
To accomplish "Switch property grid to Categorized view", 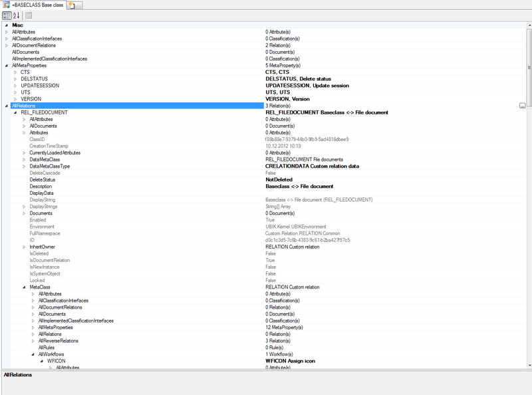I will pos(7,15).
